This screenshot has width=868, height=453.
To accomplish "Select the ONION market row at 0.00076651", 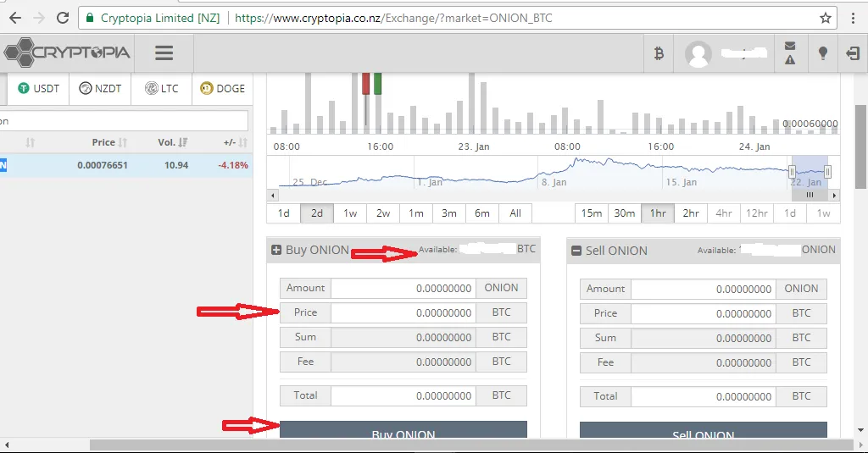I will 126,165.
